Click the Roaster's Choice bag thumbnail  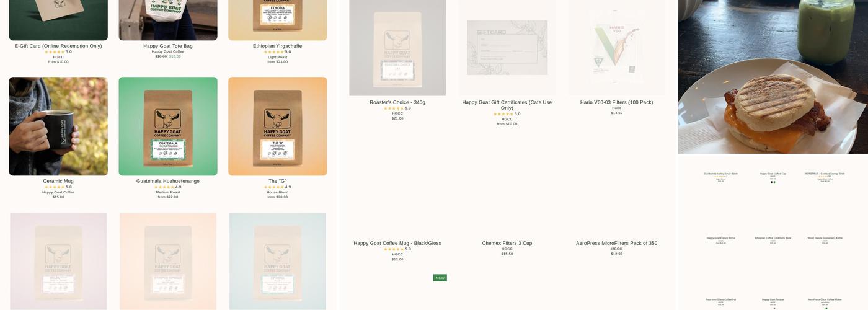[397, 48]
